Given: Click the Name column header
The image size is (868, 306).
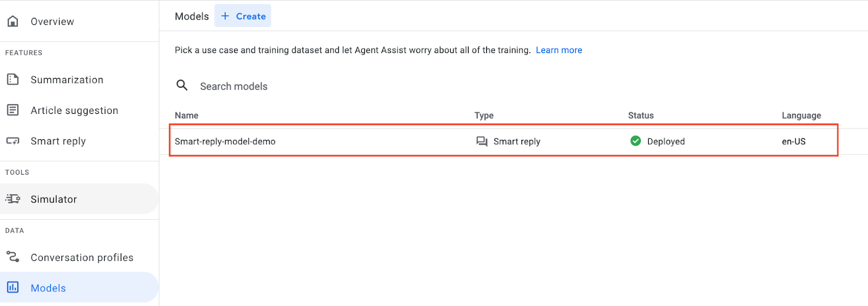Looking at the screenshot, I should [187, 116].
